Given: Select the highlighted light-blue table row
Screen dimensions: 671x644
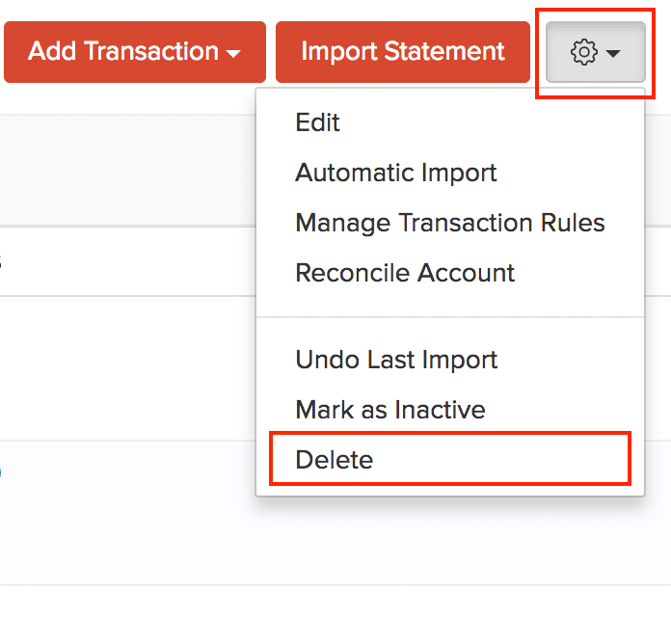Looking at the screenshot, I should 125,511.
